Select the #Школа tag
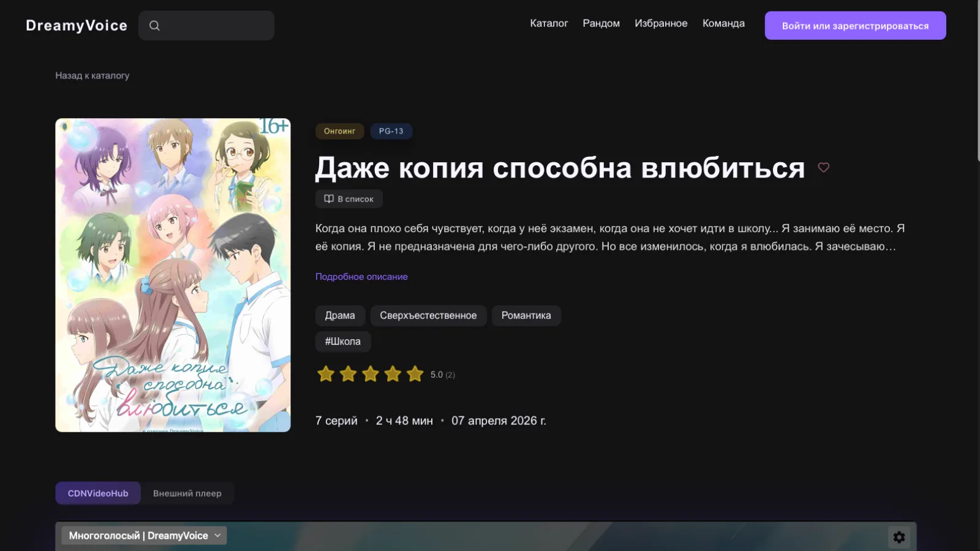The height and width of the screenshot is (551, 980). (x=343, y=342)
